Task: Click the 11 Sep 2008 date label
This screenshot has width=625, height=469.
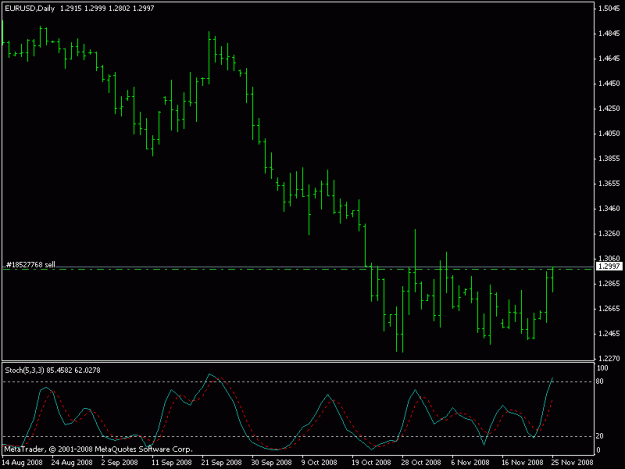Action: (171, 463)
